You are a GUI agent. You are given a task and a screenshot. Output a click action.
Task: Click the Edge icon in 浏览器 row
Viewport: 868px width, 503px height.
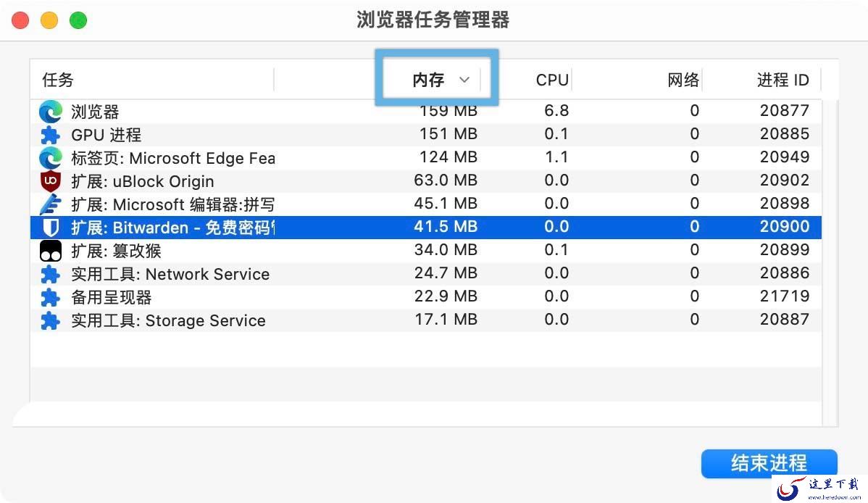coord(51,112)
